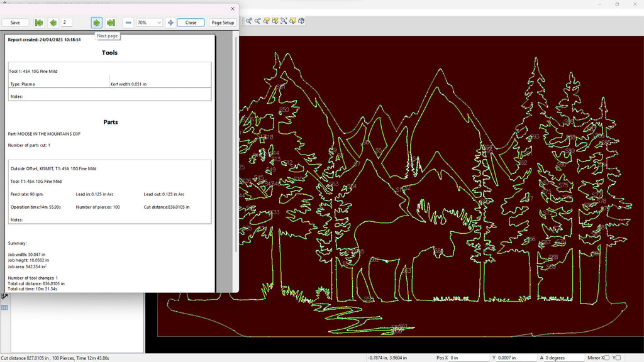Image resolution: width=644 pixels, height=362 pixels.
Task: Toggle the Mirror X checkbox
Action: point(607,358)
